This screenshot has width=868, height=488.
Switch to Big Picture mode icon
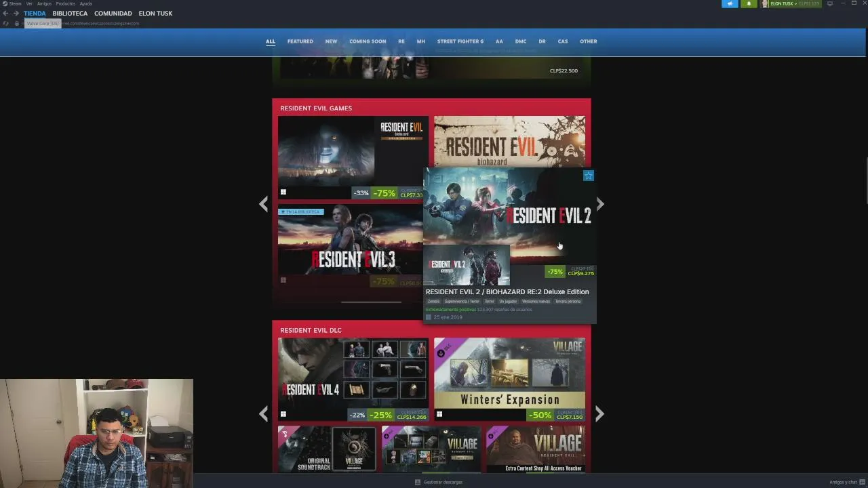click(830, 3)
